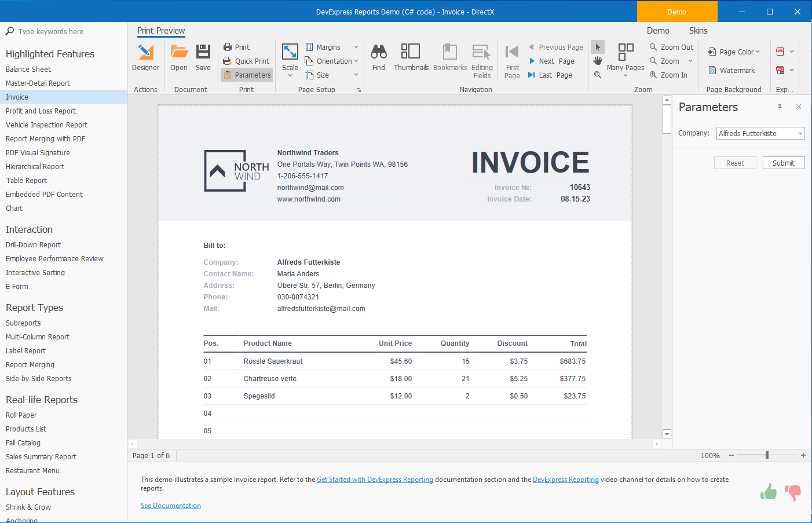Go to First Page

click(x=512, y=61)
